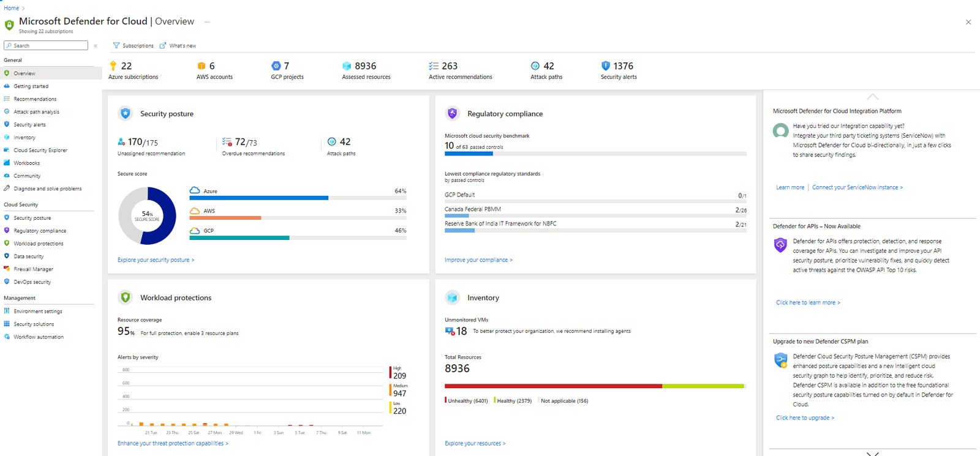Click the Security alerts shield icon in summary bar
The width and height of the screenshot is (980, 456).
click(606, 65)
